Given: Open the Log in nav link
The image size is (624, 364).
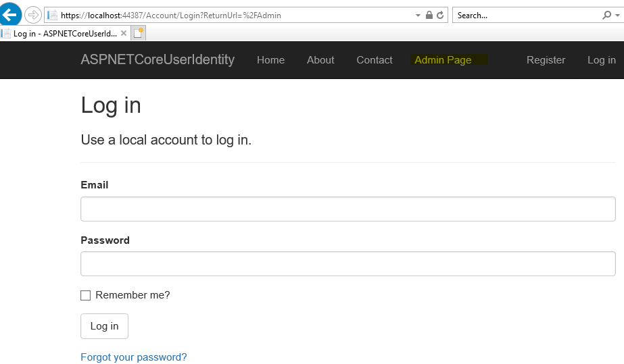Looking at the screenshot, I should (602, 60).
